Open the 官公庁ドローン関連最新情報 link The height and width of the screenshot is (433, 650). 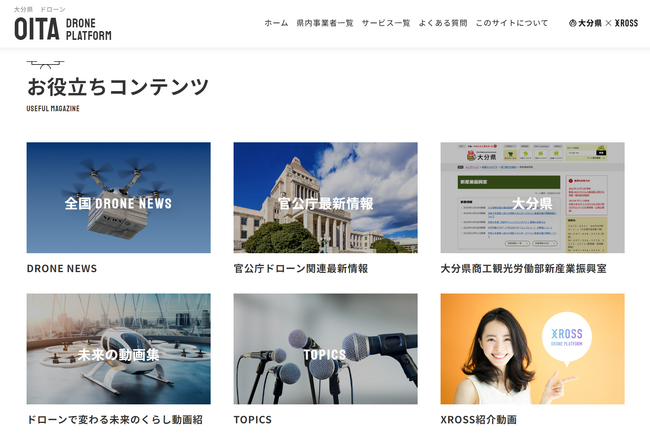301,269
